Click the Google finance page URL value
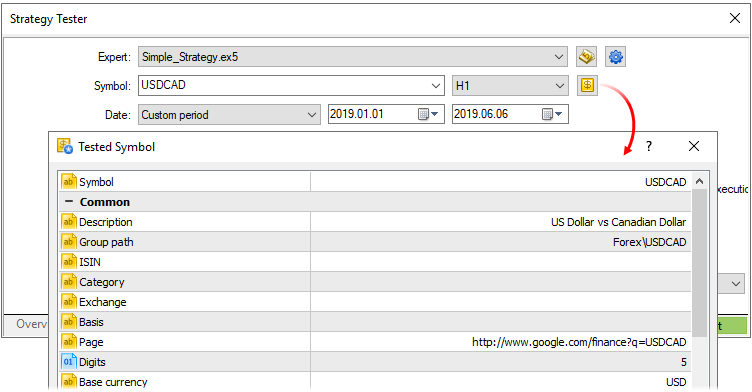752x392 pixels. (x=579, y=342)
